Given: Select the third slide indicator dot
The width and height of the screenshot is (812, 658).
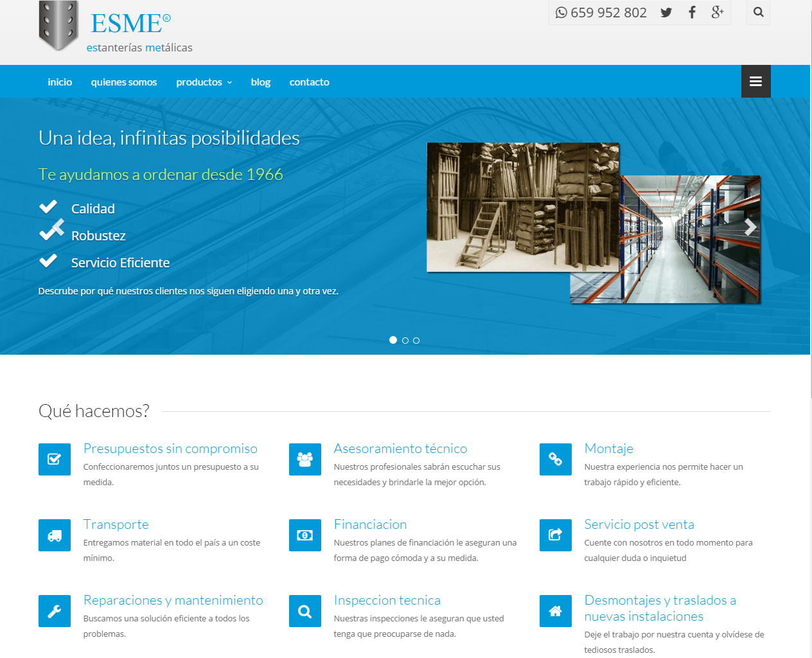Looking at the screenshot, I should click(x=416, y=341).
